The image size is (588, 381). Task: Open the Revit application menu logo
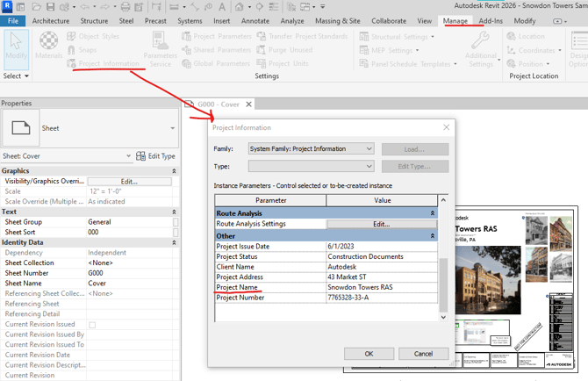click(6, 6)
